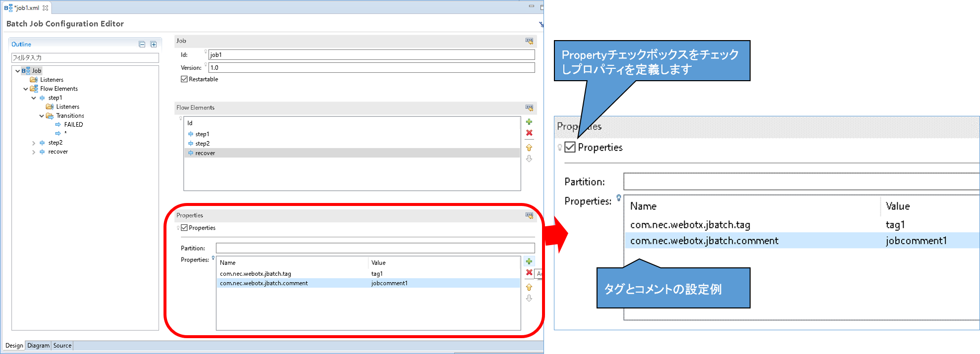This screenshot has width=980, height=354.
Task: Expand the step2 node in Outline
Action: click(34, 143)
